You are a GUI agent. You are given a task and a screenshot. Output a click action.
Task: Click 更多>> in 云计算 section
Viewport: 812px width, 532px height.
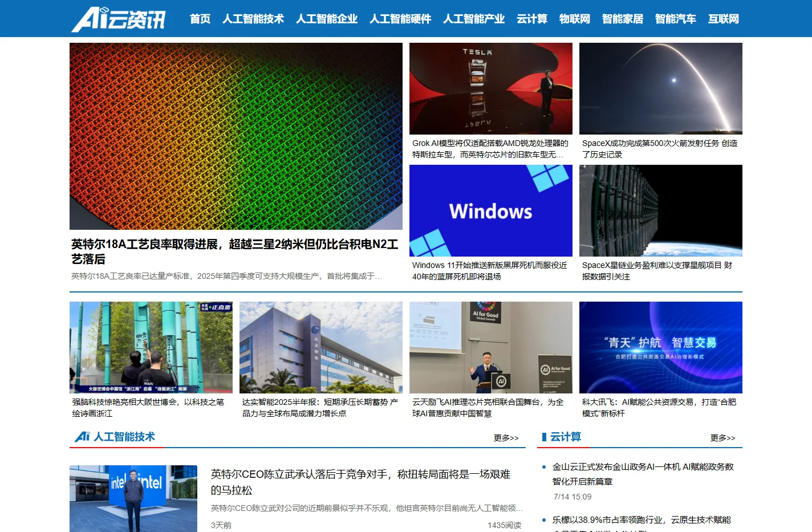pyautogui.click(x=723, y=438)
